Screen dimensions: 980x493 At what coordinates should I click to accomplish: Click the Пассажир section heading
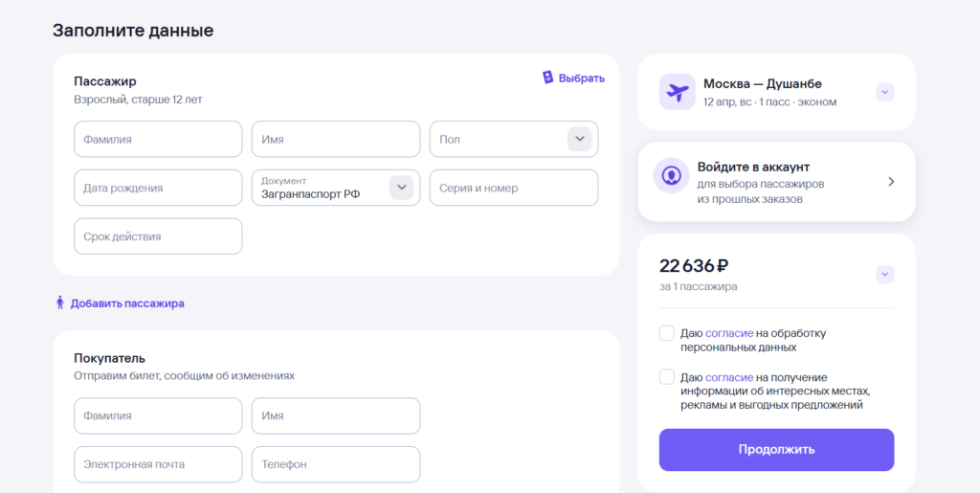click(x=105, y=81)
